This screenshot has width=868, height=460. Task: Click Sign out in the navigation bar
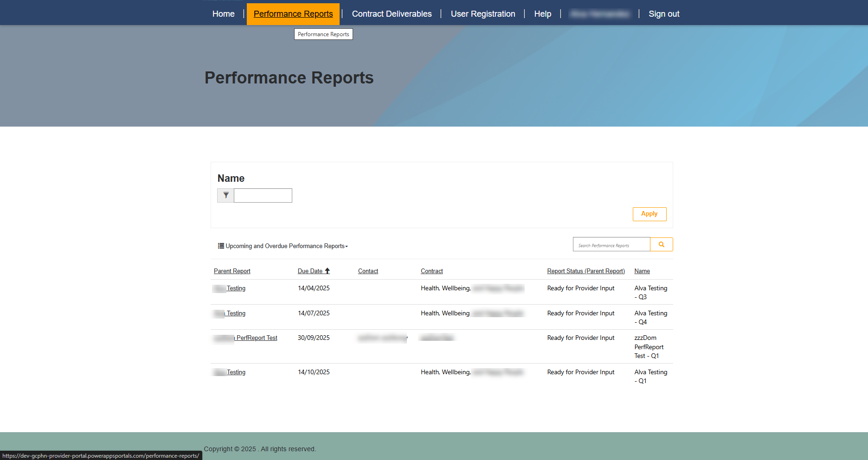(x=664, y=13)
